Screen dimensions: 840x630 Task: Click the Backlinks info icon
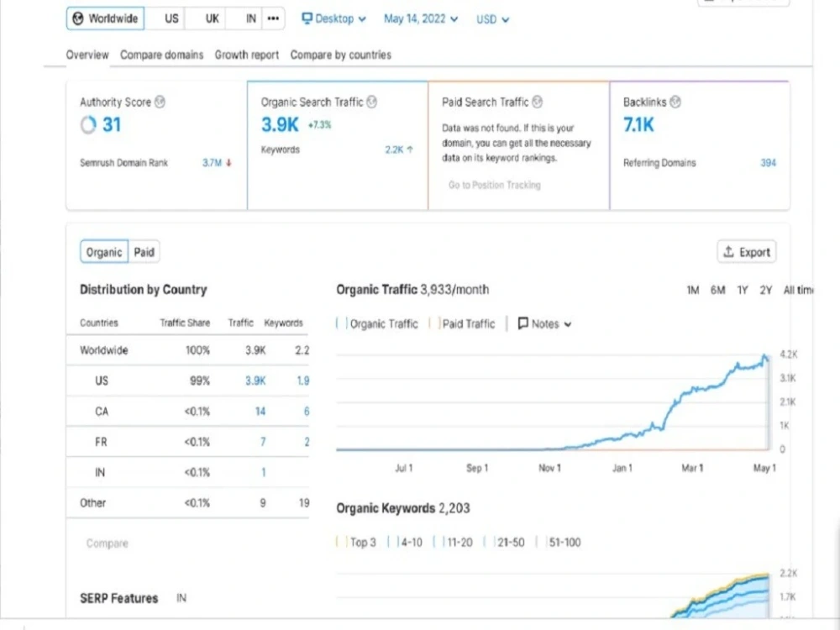675,102
